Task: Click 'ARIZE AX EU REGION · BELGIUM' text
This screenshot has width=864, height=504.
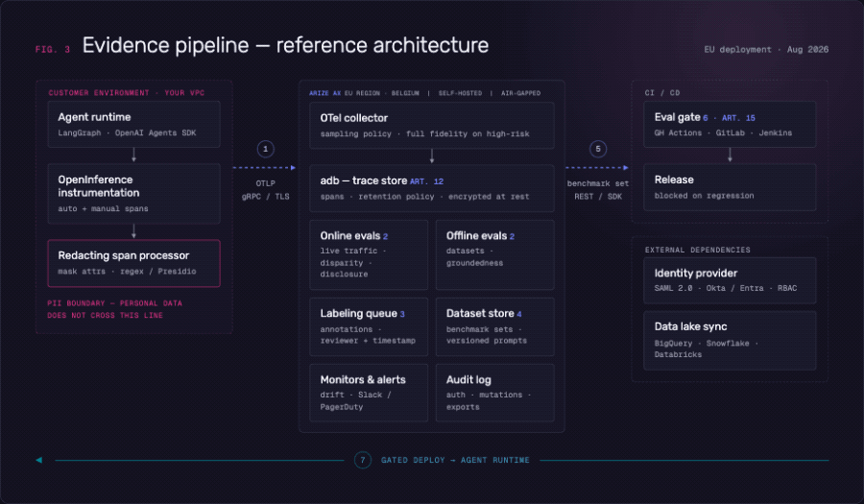Action: (x=364, y=93)
